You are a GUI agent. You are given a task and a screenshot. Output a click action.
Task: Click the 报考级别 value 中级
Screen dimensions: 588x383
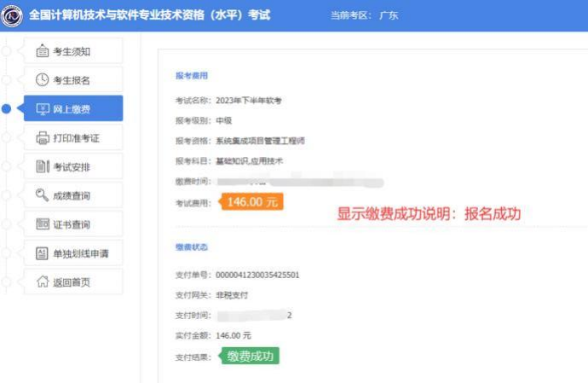pyautogui.click(x=224, y=120)
